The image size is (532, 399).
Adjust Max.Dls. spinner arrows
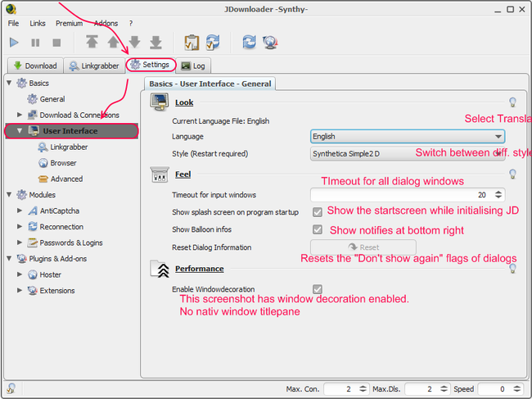tap(444, 389)
